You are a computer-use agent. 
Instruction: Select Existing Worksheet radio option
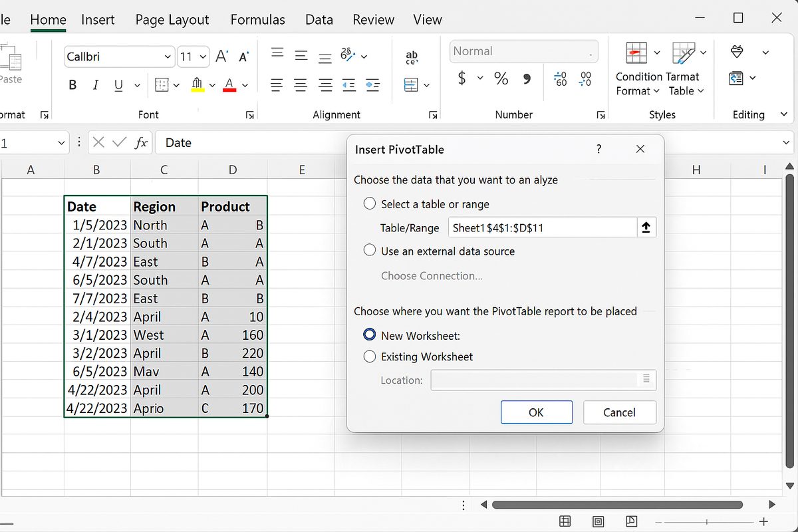tap(370, 356)
